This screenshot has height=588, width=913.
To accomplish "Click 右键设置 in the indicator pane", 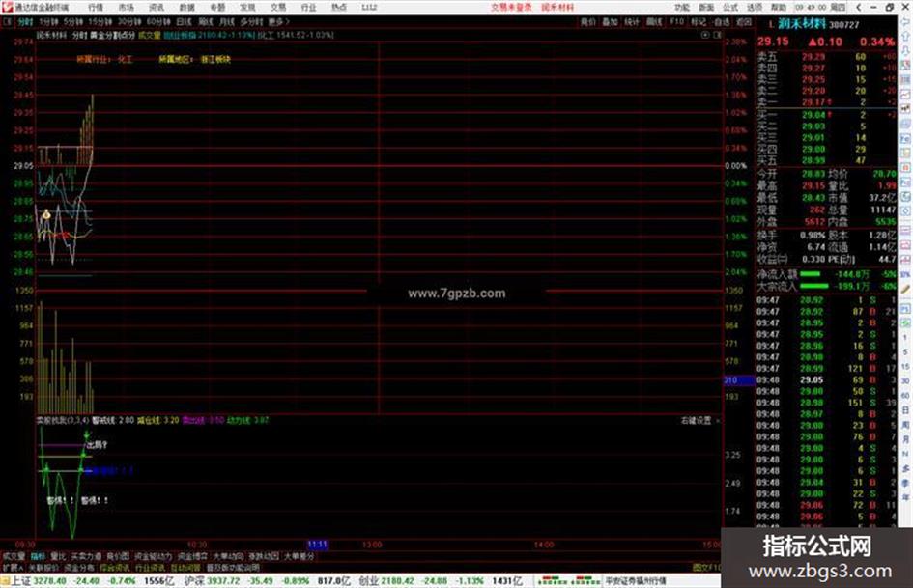I will [x=697, y=420].
